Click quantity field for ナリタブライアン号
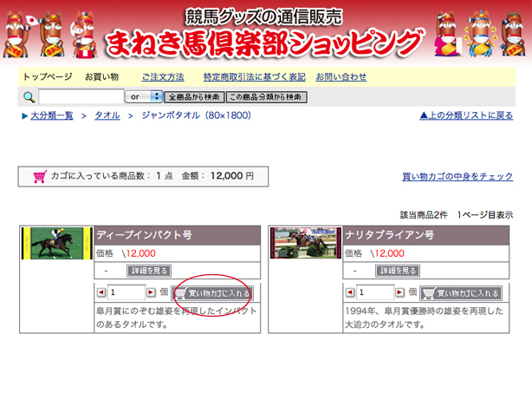This screenshot has width=532, height=393. pyautogui.click(x=375, y=292)
